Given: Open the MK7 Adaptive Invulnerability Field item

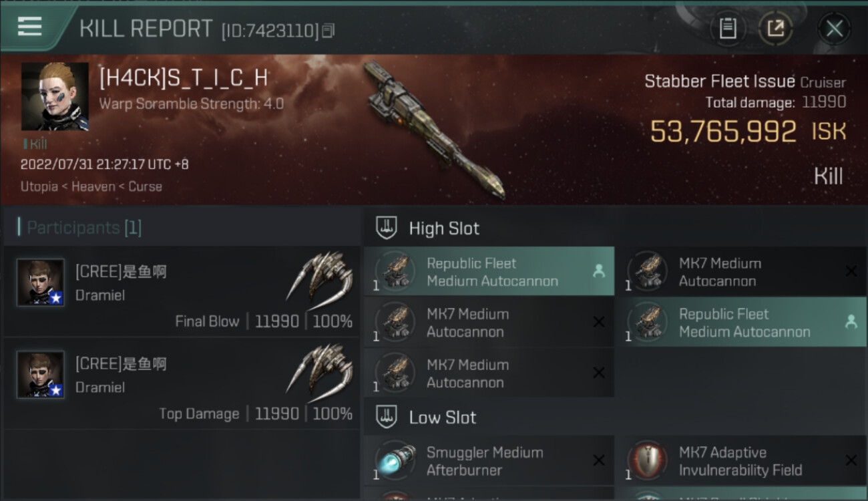Looking at the screenshot, I should point(742,461).
